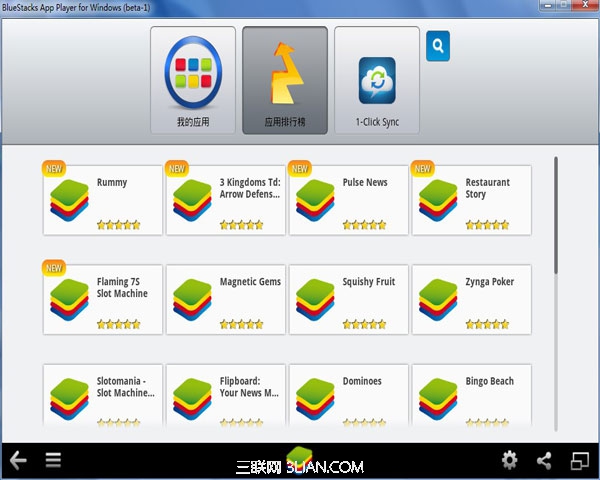
Task: Click the Pulse News title text
Action: (x=365, y=182)
